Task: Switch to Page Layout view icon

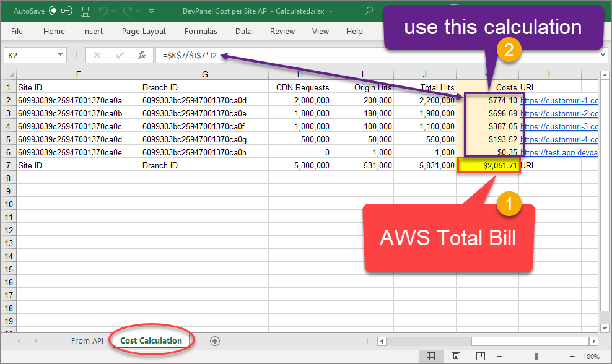Action: tap(455, 357)
